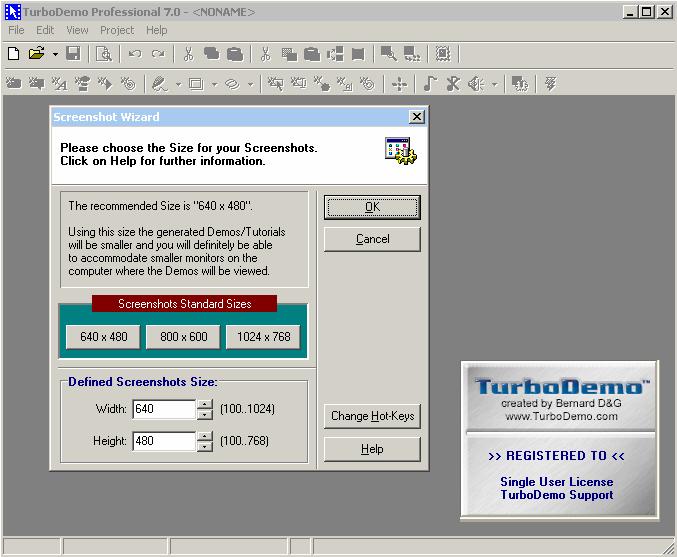Click the Screenshot Wizard settings gear icon
677x557 pixels.
[401, 151]
